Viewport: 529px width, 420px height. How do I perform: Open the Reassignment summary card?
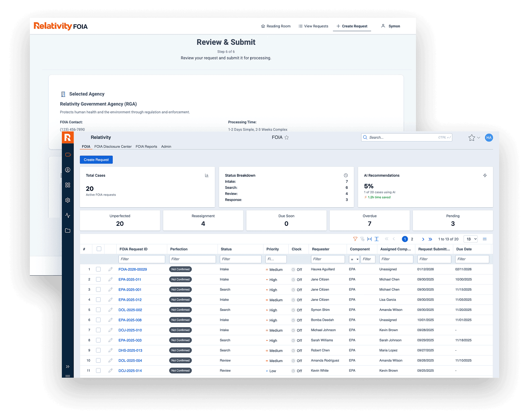[x=203, y=220]
